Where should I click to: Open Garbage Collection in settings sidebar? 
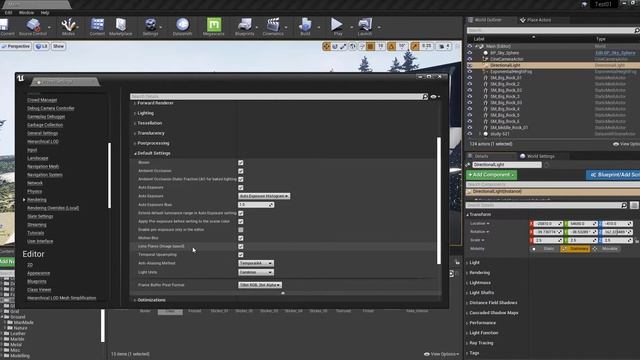45,125
